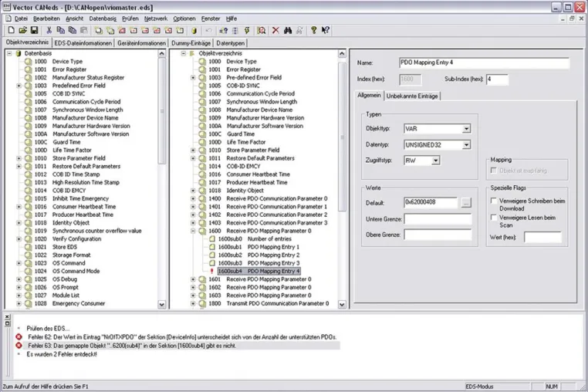This screenshot has width=588, height=392.
Task: Open the Datei menu
Action: pyautogui.click(x=21, y=19)
